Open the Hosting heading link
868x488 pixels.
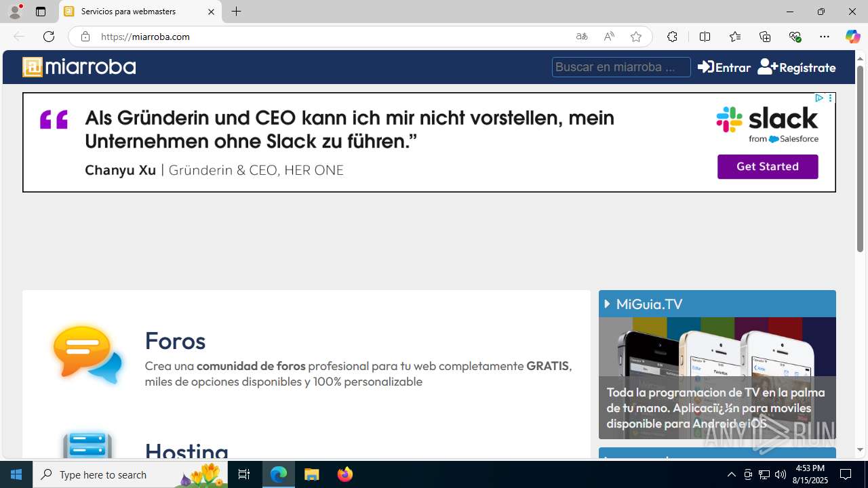186,451
